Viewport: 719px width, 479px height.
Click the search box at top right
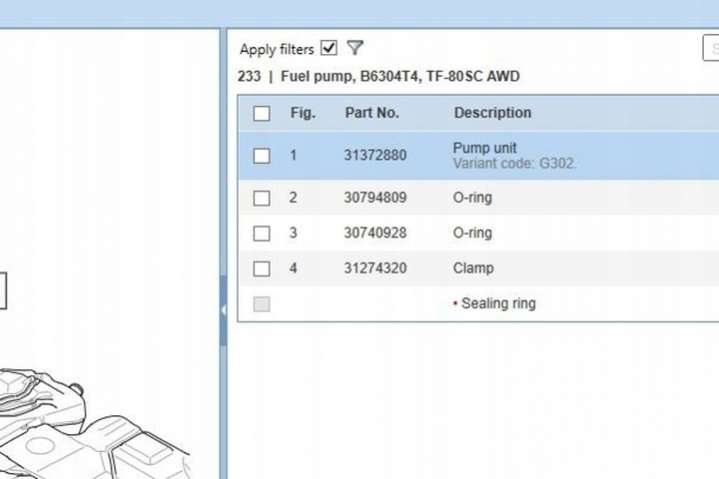pos(711,48)
